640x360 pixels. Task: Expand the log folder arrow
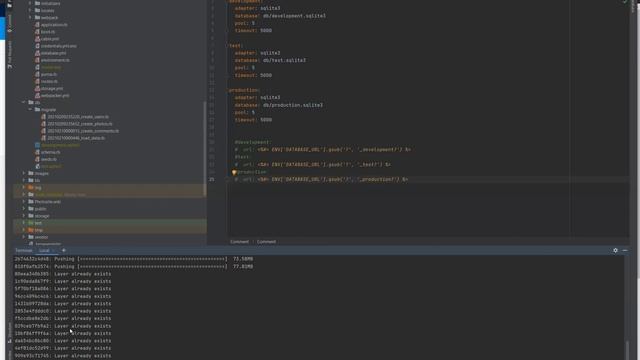tap(24, 187)
